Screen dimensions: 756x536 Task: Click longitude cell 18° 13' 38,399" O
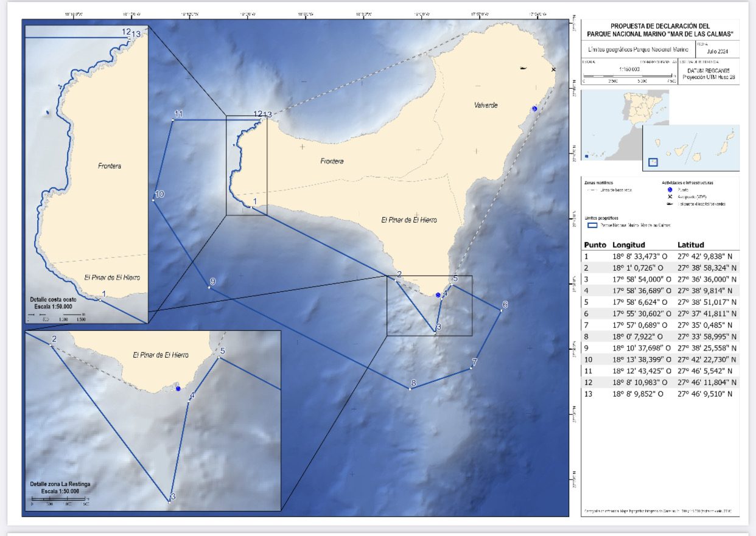pos(642,360)
